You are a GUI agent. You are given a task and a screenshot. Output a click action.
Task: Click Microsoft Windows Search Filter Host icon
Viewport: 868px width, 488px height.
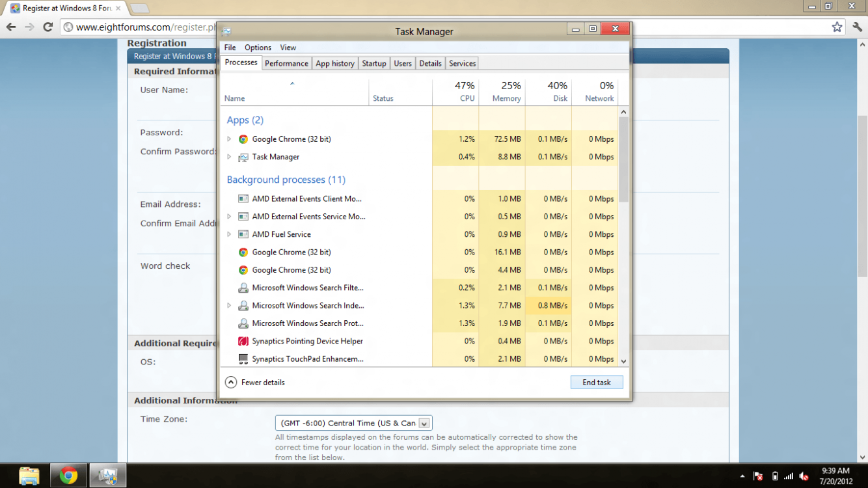click(x=243, y=288)
